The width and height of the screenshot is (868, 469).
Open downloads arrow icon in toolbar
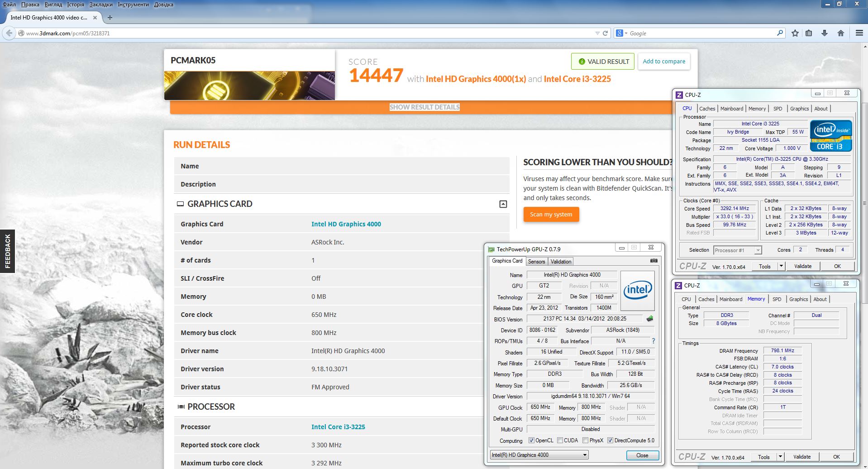[x=825, y=33]
